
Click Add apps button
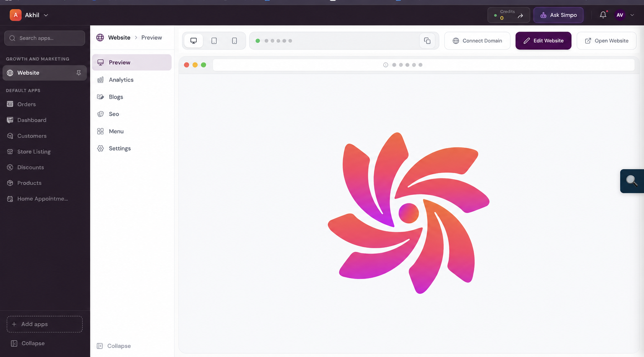pos(45,324)
